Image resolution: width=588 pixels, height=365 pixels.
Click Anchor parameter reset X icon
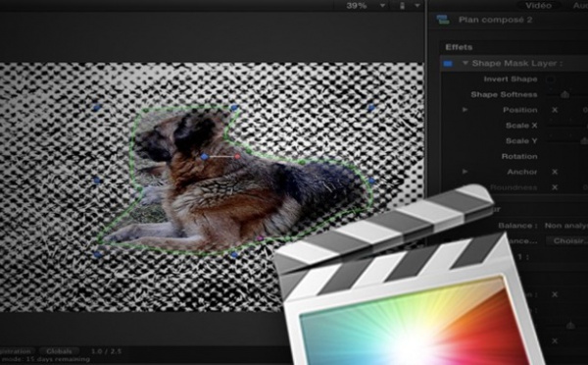pyautogui.click(x=555, y=172)
